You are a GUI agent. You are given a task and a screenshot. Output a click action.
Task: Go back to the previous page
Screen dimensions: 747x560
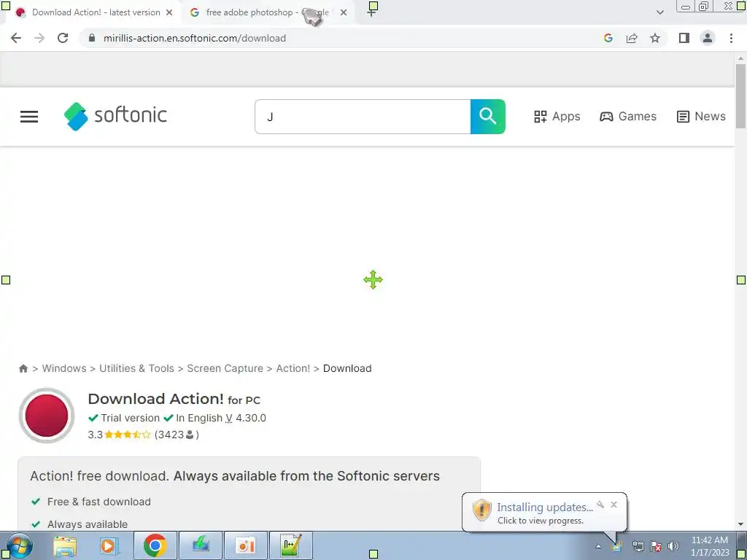click(x=16, y=38)
